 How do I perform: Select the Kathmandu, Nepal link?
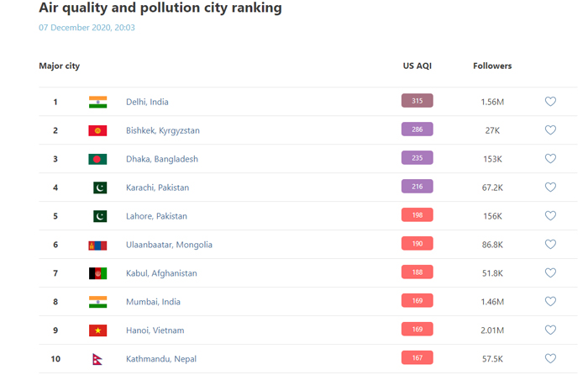(x=160, y=359)
